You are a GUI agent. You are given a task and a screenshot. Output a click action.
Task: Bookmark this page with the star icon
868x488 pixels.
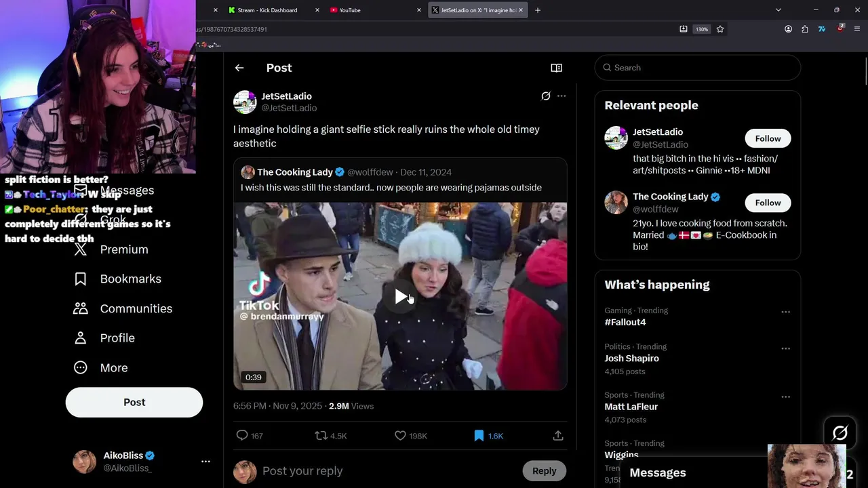pos(720,29)
